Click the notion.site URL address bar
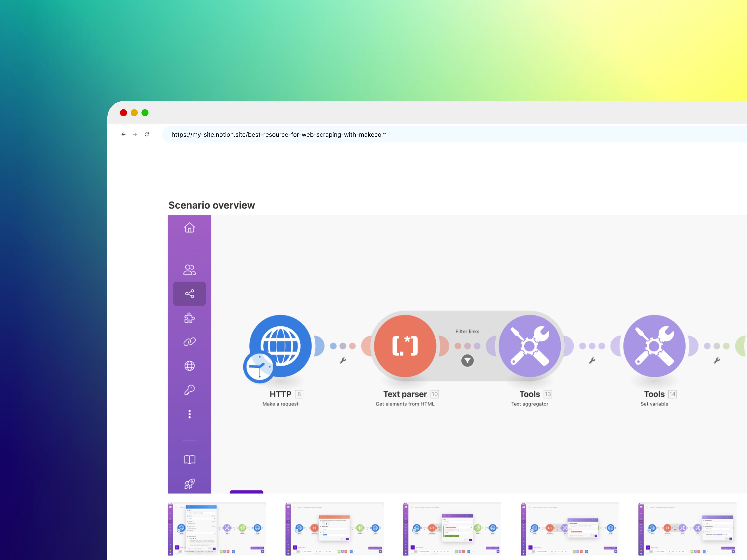This screenshot has width=747, height=560. (x=279, y=135)
